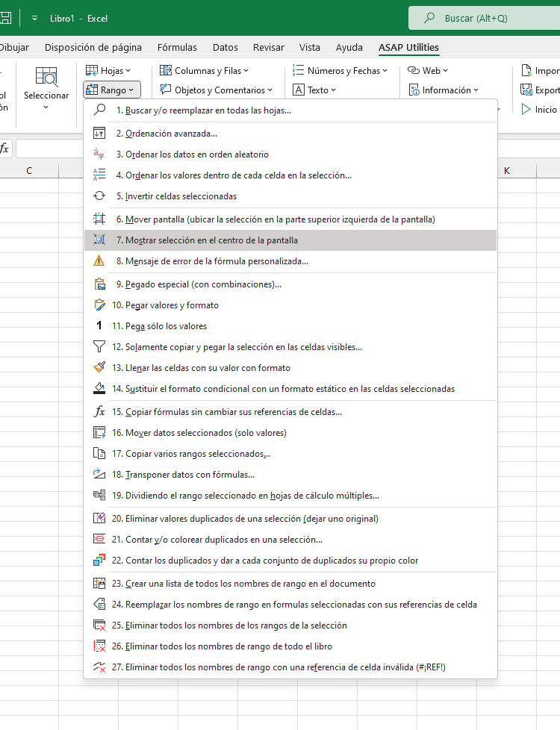560x730 pixels.
Task: Choose Pega sólo los valores
Action: coord(290,326)
